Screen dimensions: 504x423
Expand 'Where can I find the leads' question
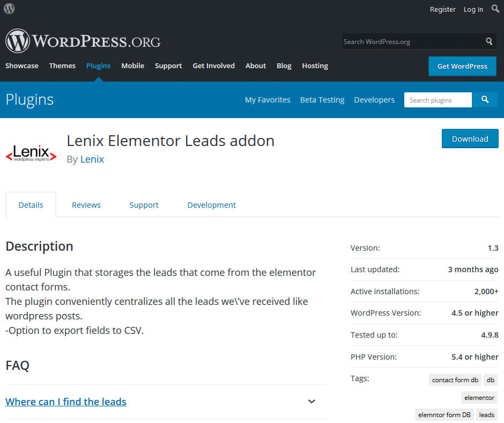[x=66, y=402]
